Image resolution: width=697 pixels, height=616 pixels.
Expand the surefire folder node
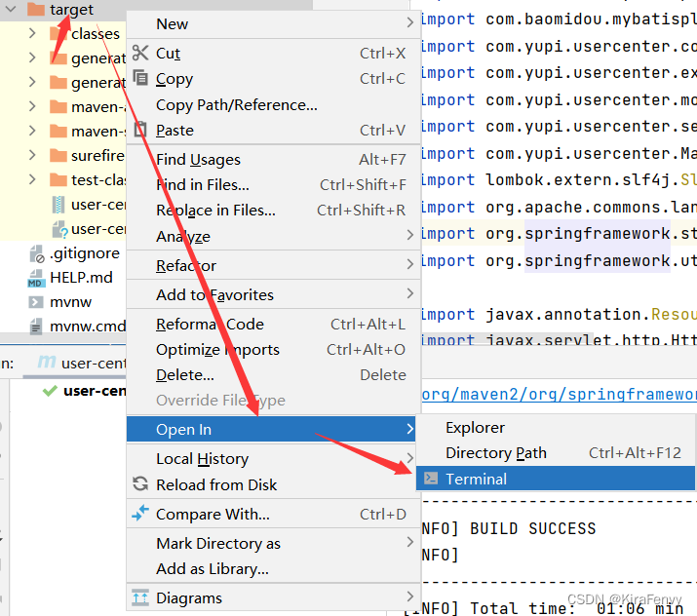point(33,156)
